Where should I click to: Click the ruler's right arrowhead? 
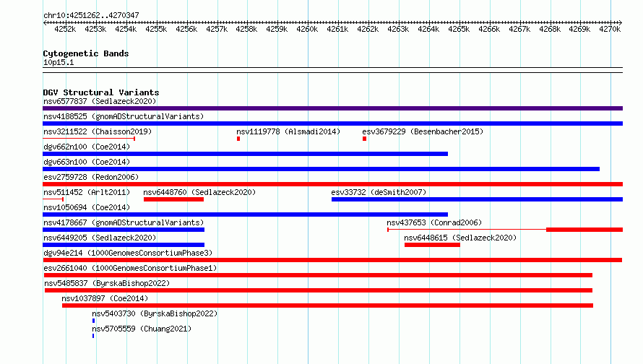pos(620,22)
